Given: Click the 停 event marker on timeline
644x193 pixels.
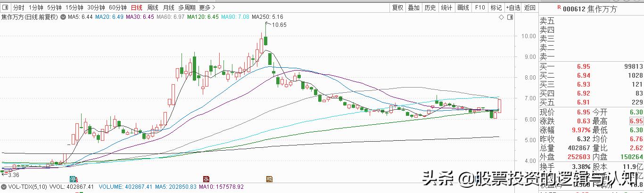Looking at the screenshot, I should coord(73,179).
